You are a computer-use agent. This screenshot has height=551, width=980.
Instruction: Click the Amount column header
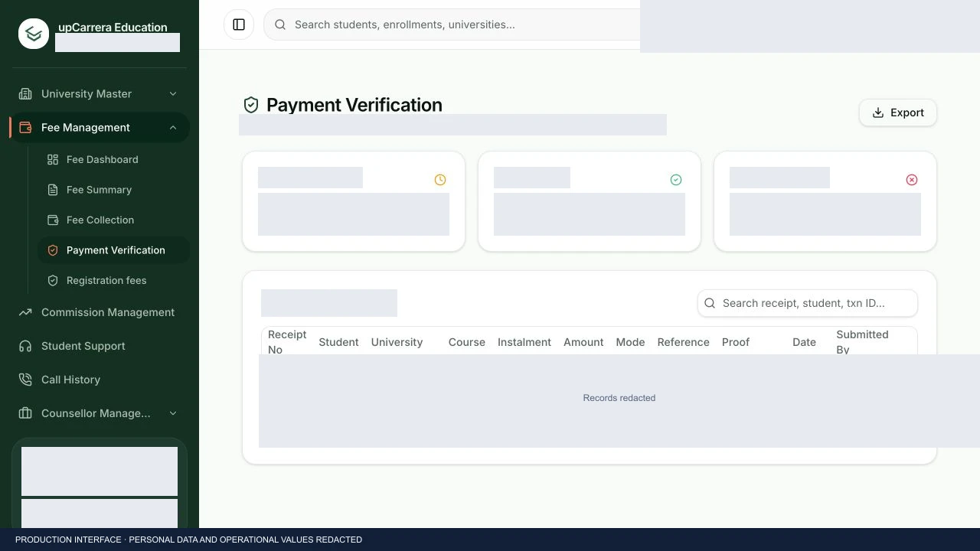tap(583, 342)
